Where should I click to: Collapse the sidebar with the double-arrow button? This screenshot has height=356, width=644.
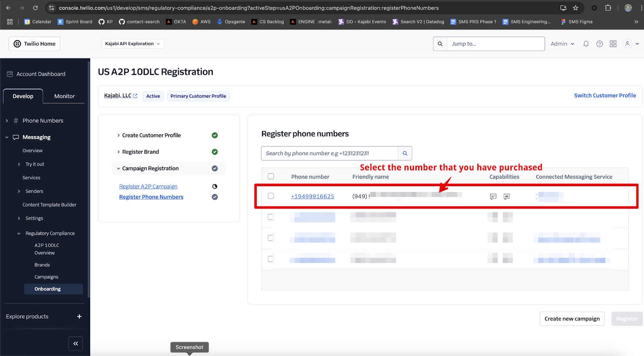click(76, 344)
